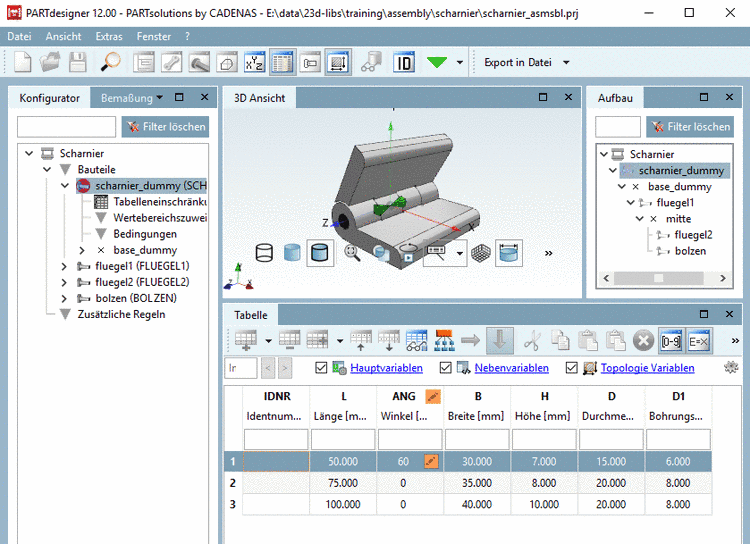
Task: Click the filter field under column L
Action: click(343, 440)
